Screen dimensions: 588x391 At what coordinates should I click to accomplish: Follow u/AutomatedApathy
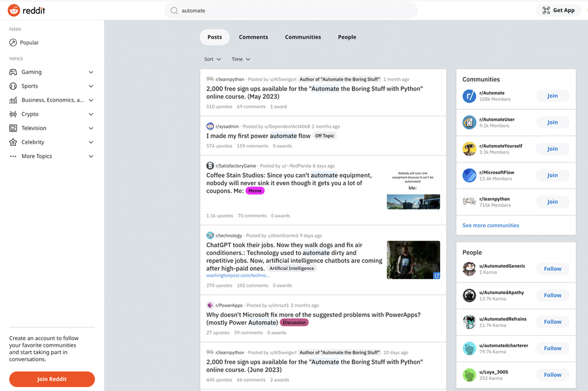pyautogui.click(x=552, y=295)
